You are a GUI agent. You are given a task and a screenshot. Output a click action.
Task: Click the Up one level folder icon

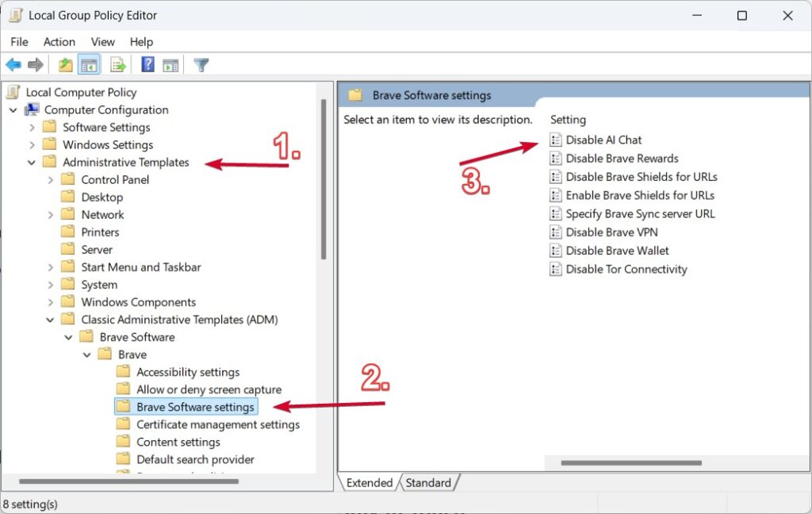pos(65,65)
